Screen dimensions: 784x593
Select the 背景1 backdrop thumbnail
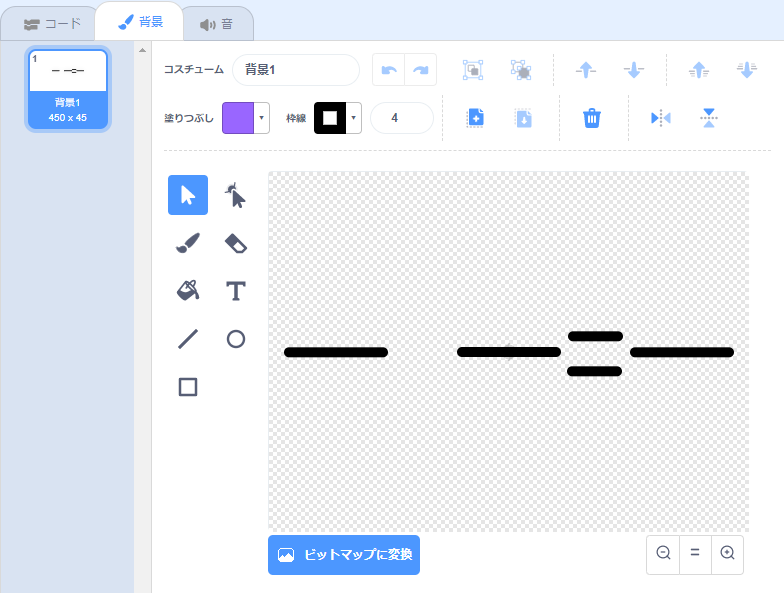[68, 90]
